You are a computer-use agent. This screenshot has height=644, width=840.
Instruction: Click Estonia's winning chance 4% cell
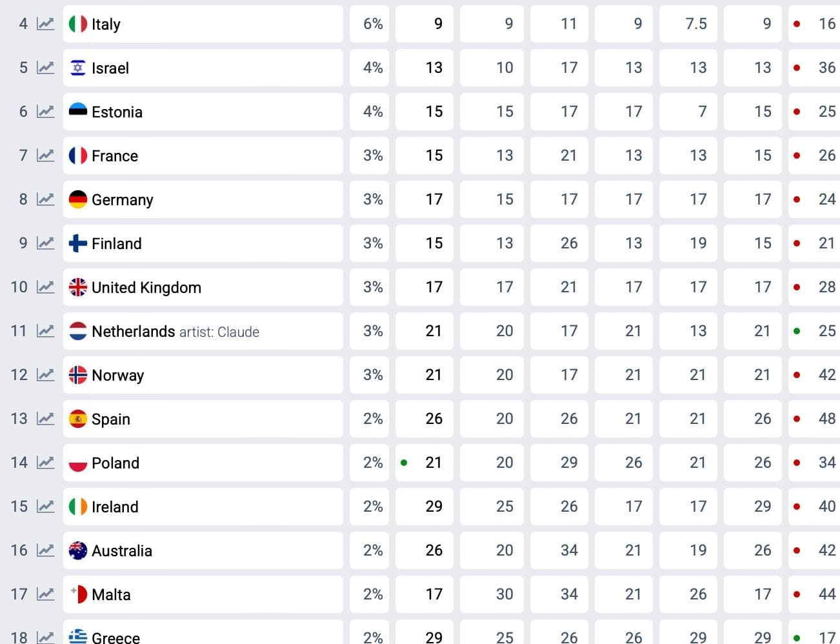(x=369, y=112)
